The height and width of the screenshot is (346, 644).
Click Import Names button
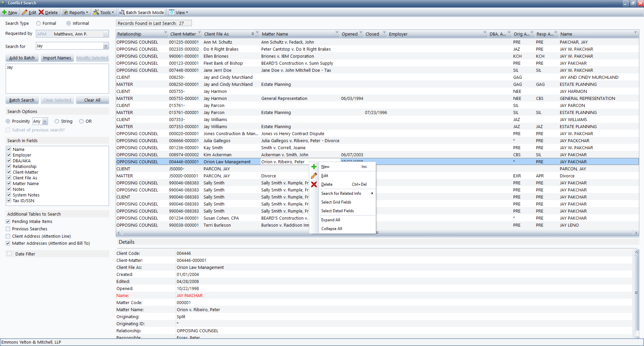tap(57, 58)
